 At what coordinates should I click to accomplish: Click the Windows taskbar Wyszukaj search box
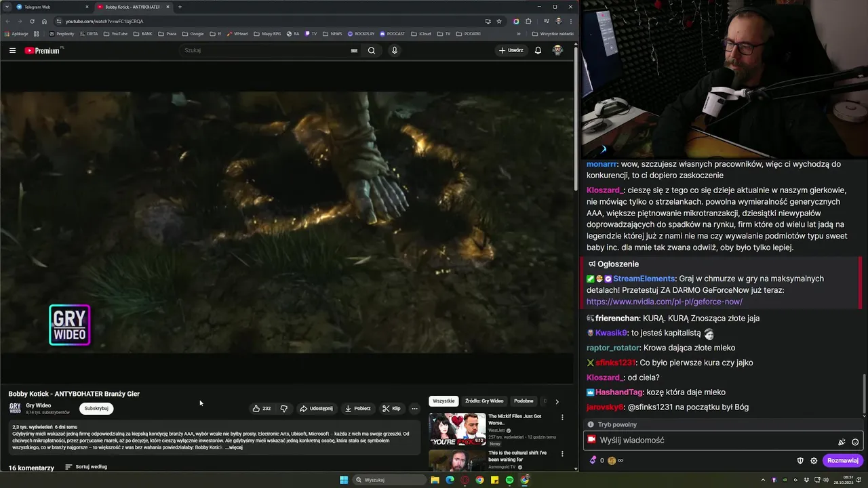pyautogui.click(x=391, y=480)
